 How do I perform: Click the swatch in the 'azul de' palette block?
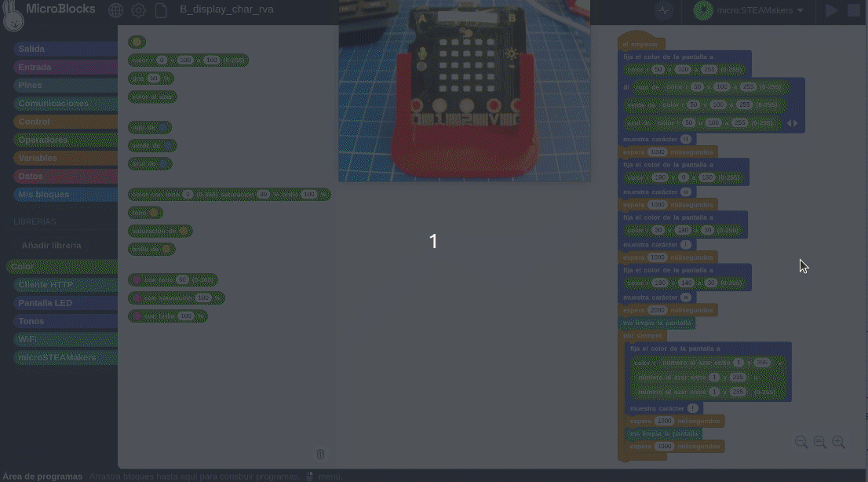[163, 164]
